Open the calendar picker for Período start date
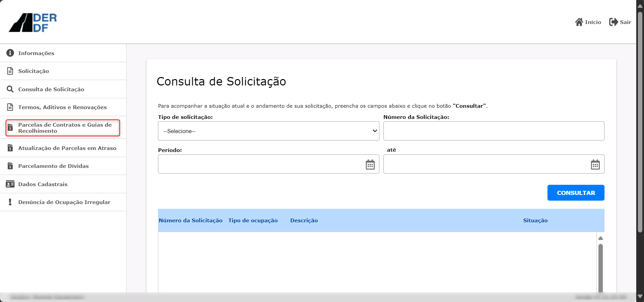 (370, 165)
